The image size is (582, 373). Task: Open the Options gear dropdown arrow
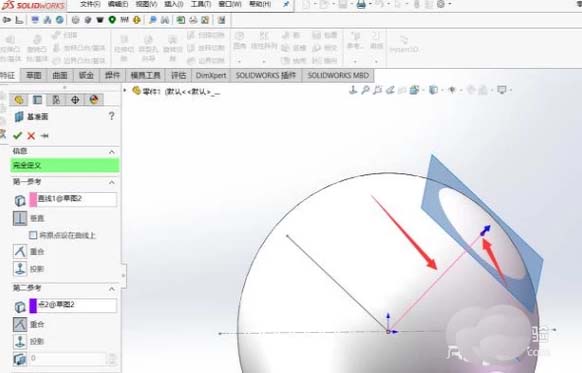pos(449,4)
